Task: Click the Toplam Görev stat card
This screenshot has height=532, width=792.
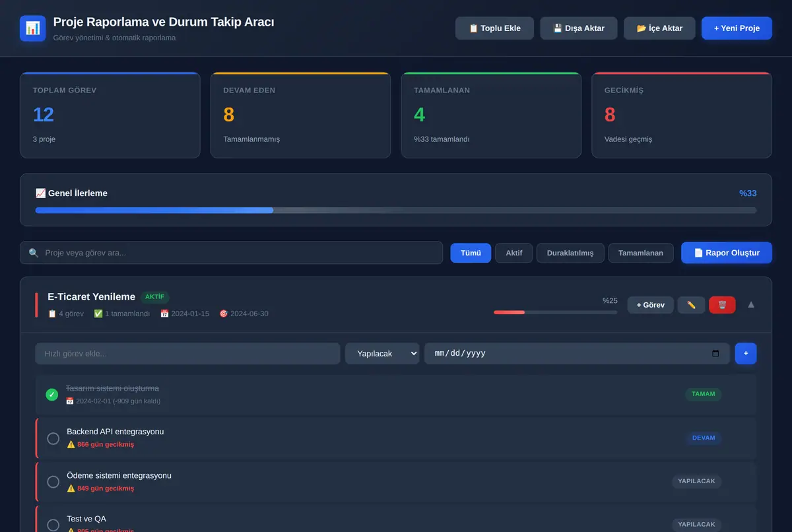Action: pos(110,115)
